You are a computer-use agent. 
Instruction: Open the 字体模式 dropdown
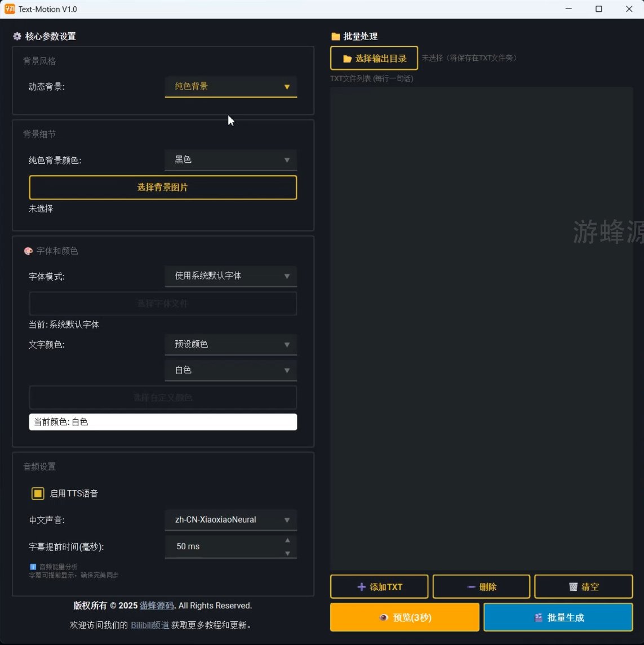click(231, 276)
